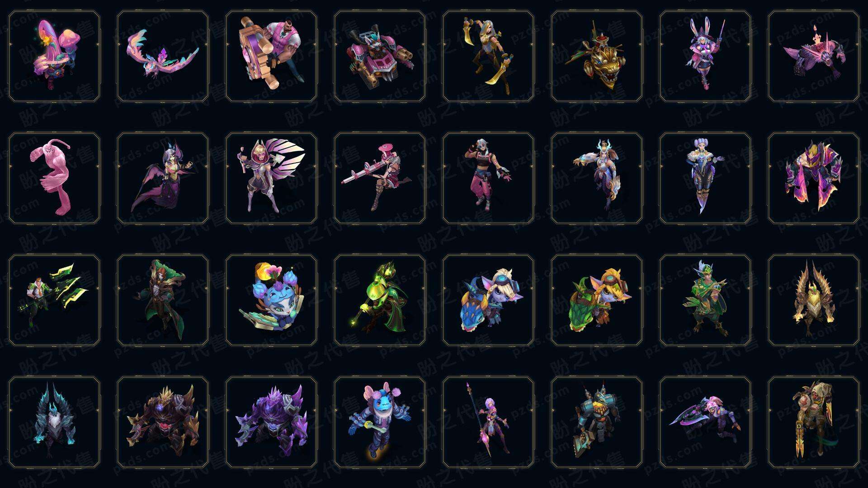Select the blue cat with flowers and moon

[271, 300]
